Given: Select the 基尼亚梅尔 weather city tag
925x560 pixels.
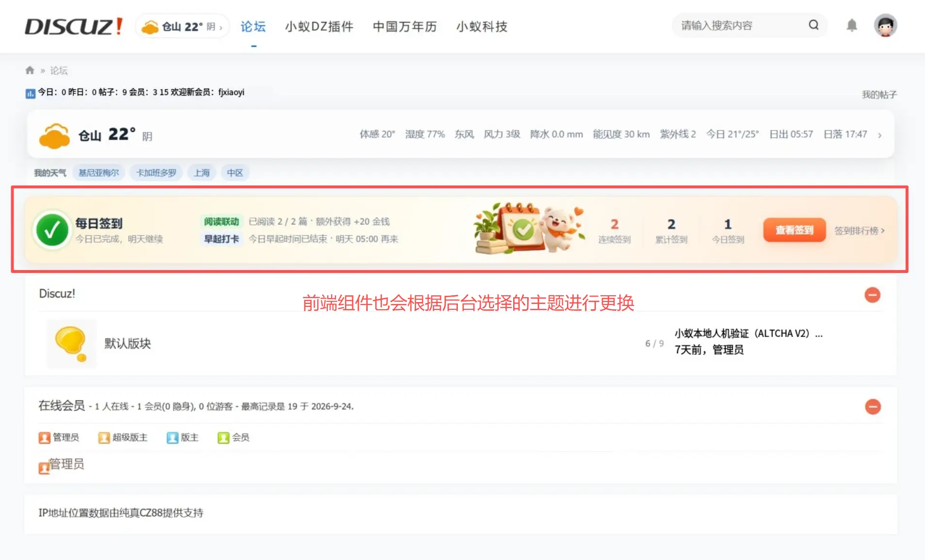Looking at the screenshot, I should click(98, 173).
